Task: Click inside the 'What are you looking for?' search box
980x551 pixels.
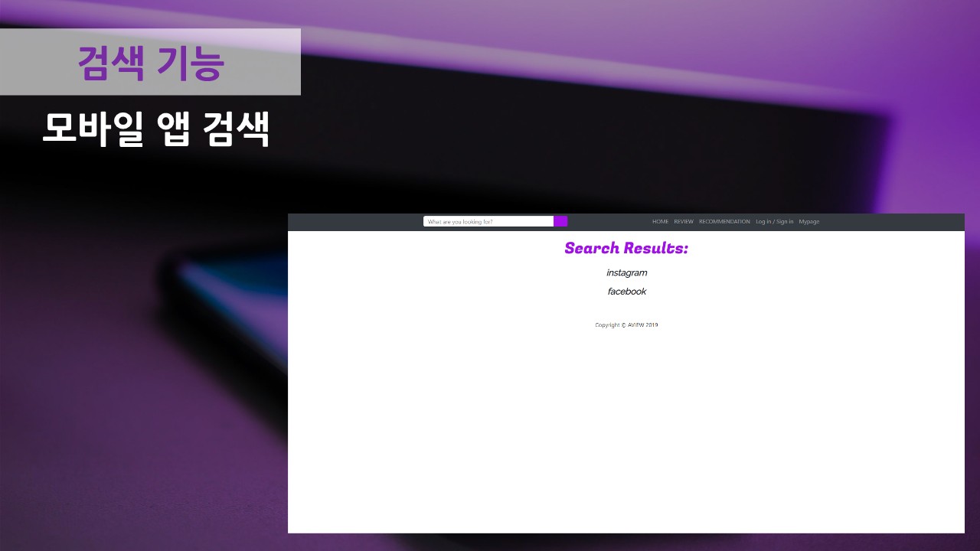Action: click(488, 221)
